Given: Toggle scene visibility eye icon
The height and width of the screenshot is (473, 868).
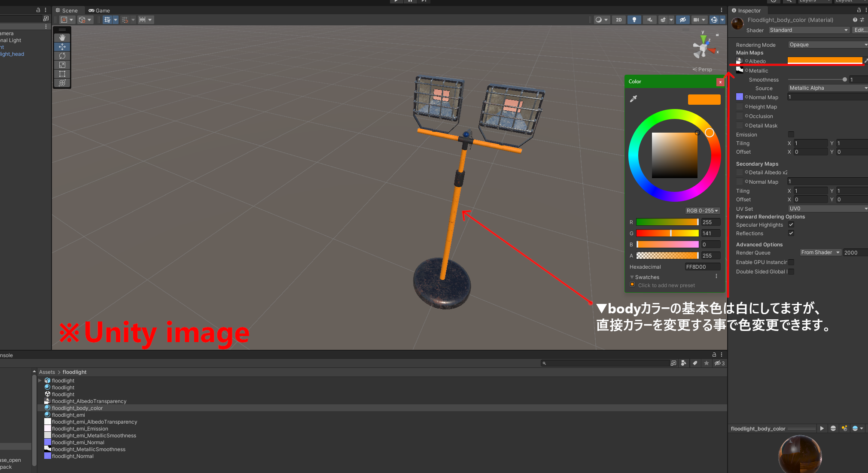Looking at the screenshot, I should (x=682, y=20).
